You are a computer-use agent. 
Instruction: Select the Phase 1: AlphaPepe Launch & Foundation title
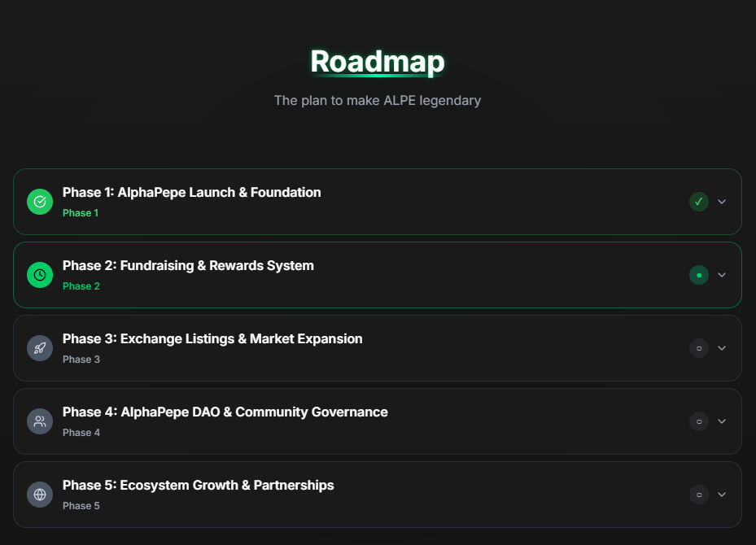pos(191,193)
